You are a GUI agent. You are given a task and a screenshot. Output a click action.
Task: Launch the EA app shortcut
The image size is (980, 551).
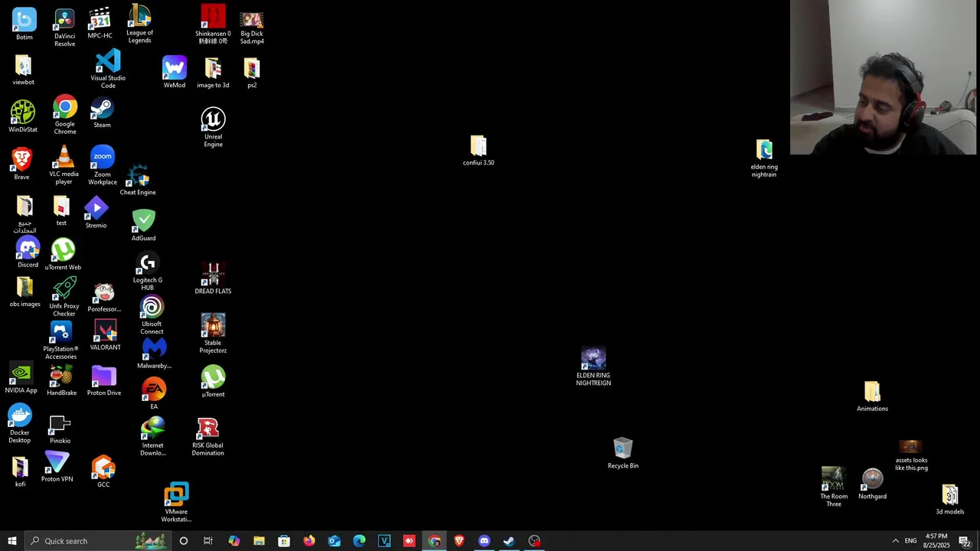point(154,393)
